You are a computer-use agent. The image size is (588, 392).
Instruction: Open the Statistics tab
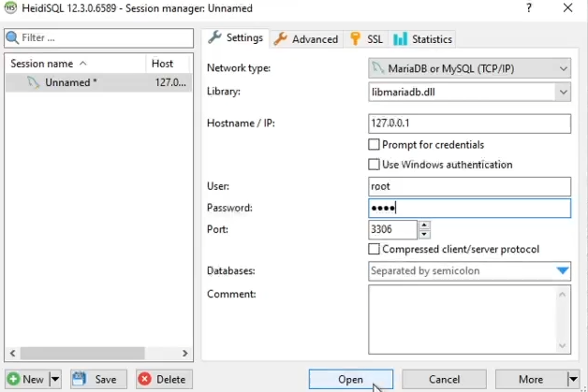[422, 39]
